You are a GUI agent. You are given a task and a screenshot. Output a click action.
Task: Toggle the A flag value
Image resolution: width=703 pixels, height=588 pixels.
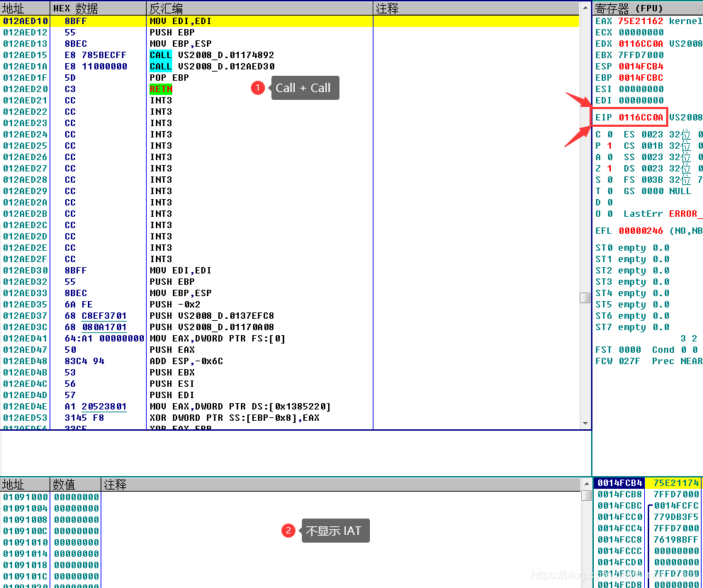click(x=609, y=157)
